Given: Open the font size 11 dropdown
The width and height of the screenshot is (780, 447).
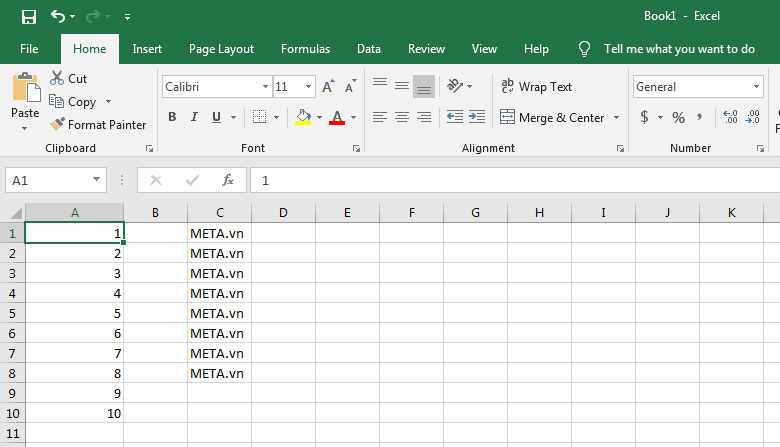Looking at the screenshot, I should (x=308, y=87).
